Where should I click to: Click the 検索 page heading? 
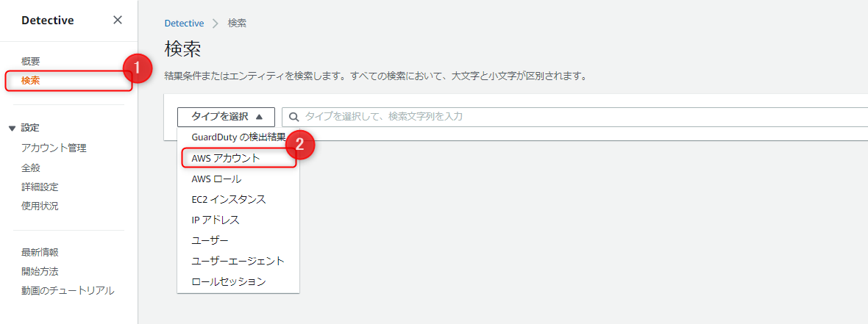click(x=182, y=49)
